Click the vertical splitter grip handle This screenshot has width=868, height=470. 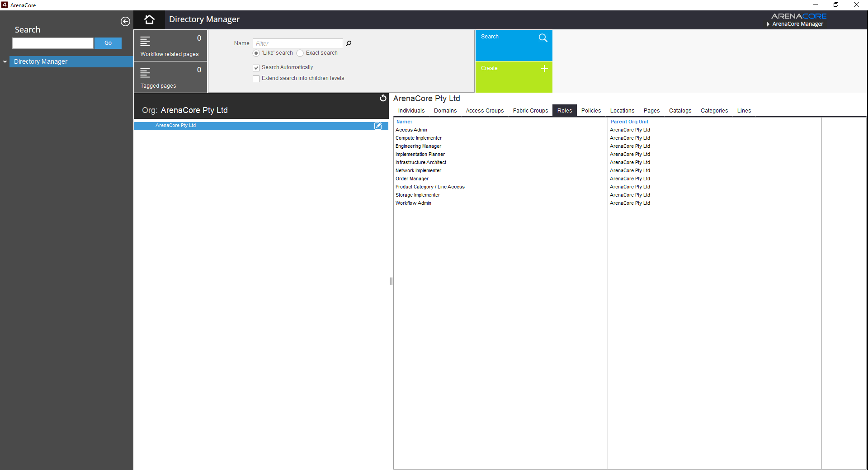click(391, 281)
